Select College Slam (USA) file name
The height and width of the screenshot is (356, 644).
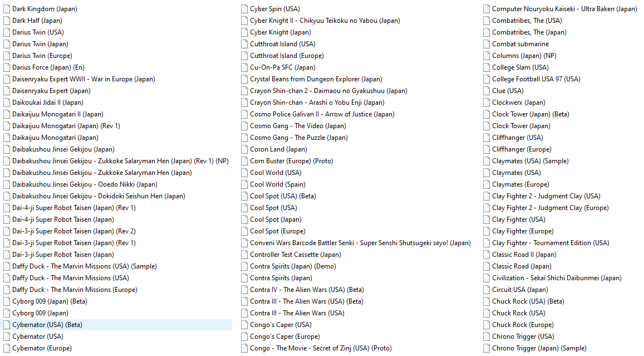pos(520,67)
